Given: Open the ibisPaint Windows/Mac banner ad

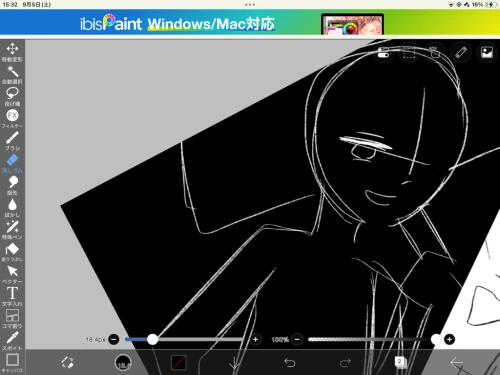Looking at the screenshot, I should [x=250, y=22].
